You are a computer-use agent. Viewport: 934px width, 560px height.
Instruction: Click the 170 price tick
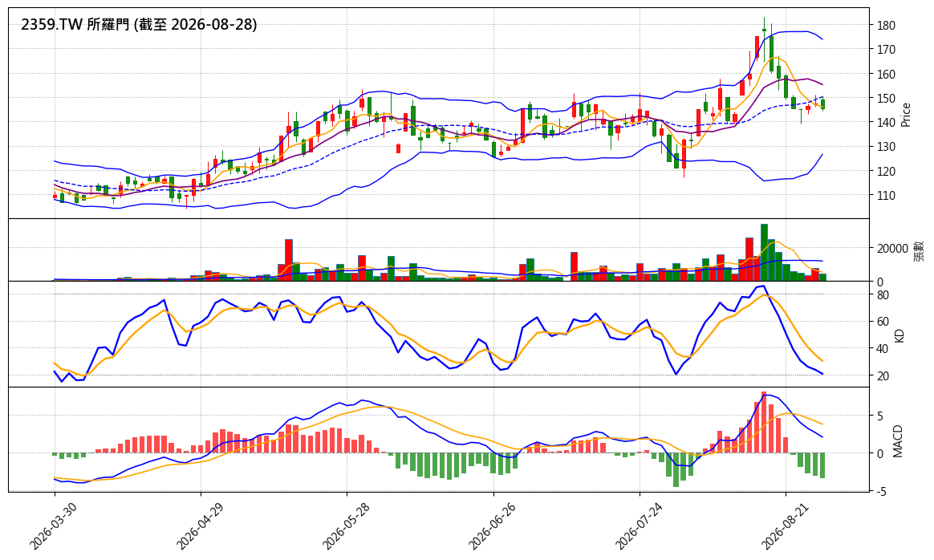[886, 50]
